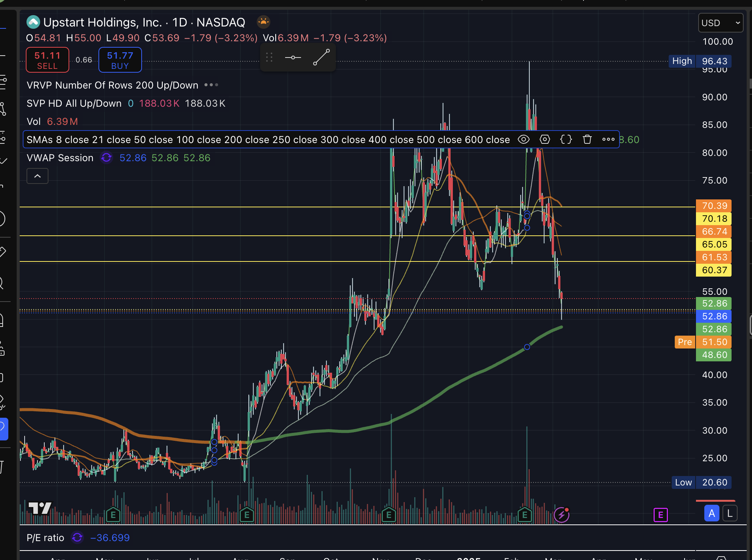Click the pre-market session sun icon

[x=264, y=22]
